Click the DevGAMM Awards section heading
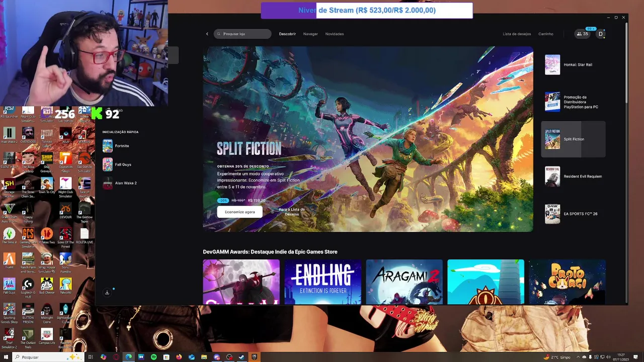644x362 pixels. tap(270, 252)
